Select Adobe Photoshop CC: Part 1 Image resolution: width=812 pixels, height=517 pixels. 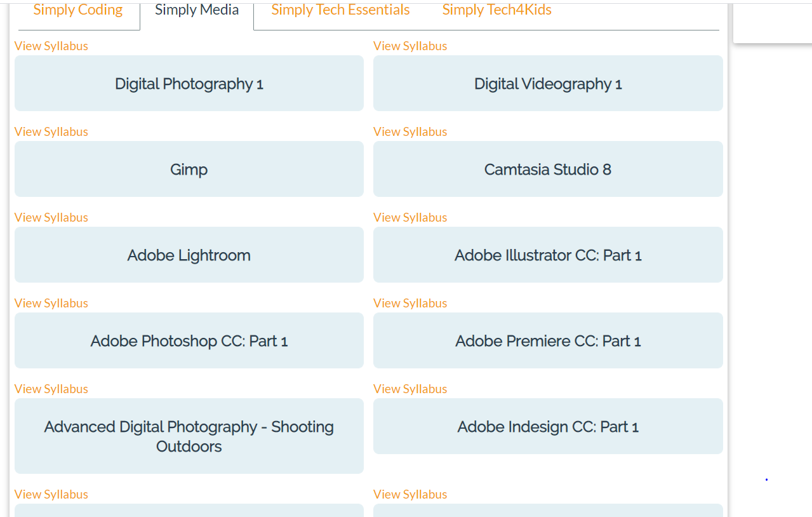pos(189,341)
